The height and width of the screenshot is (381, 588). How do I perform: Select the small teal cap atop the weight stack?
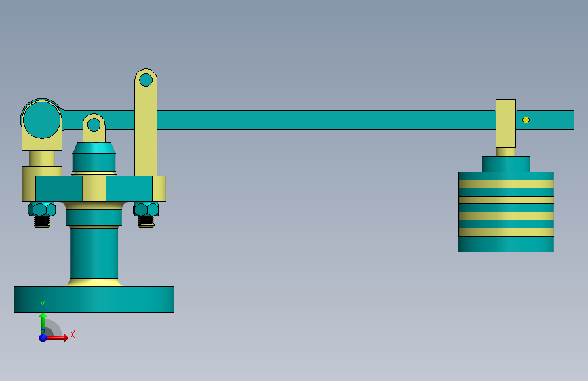506,164
